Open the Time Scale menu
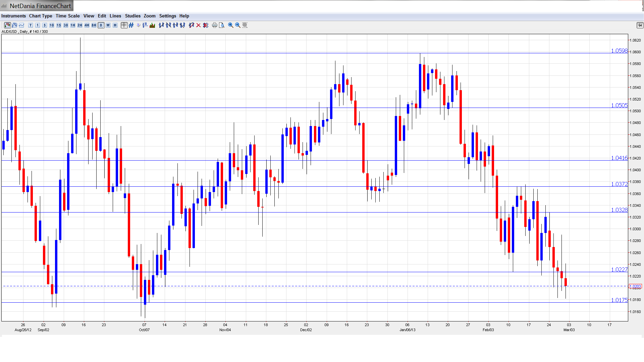The width and height of the screenshot is (644, 362). point(67,16)
